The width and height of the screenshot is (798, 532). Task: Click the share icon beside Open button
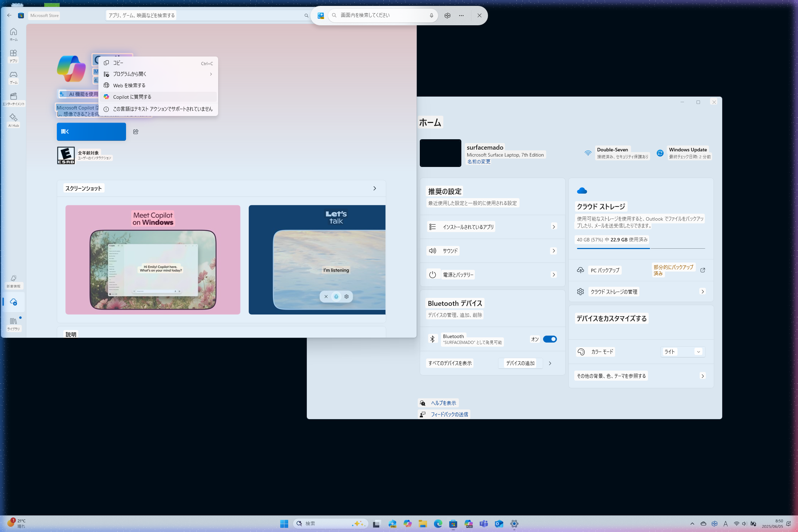click(x=136, y=132)
